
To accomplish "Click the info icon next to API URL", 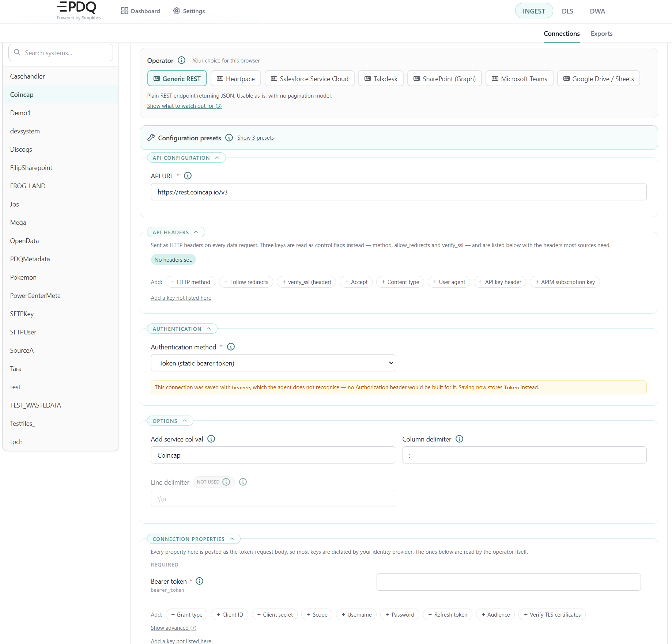I will click(x=188, y=176).
